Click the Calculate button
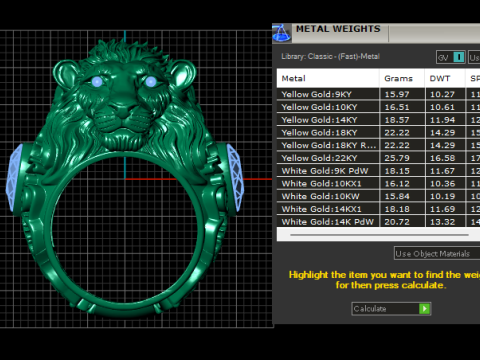This screenshot has height=360, width=480. [391, 309]
